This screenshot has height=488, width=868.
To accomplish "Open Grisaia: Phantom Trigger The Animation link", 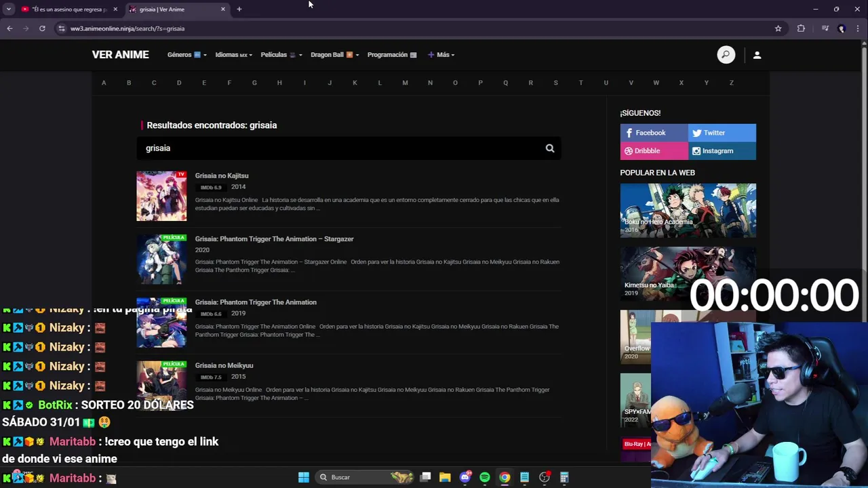I will (x=256, y=302).
